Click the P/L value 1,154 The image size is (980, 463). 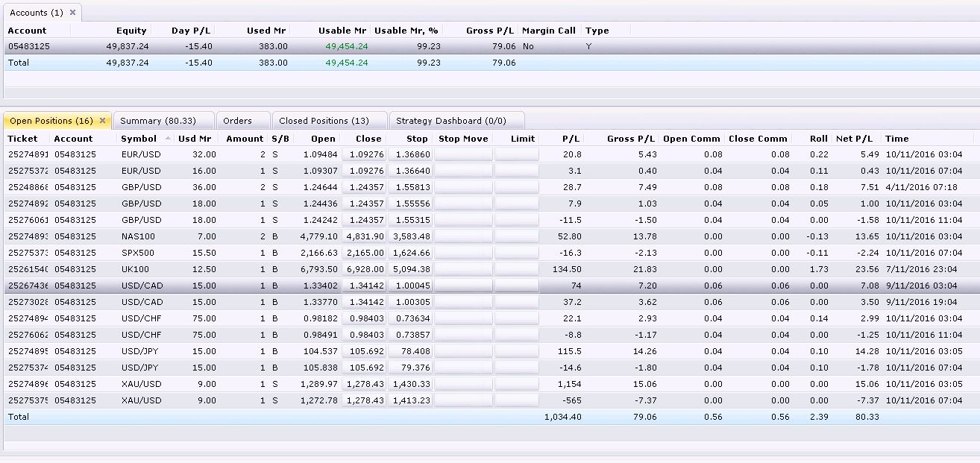click(x=569, y=384)
